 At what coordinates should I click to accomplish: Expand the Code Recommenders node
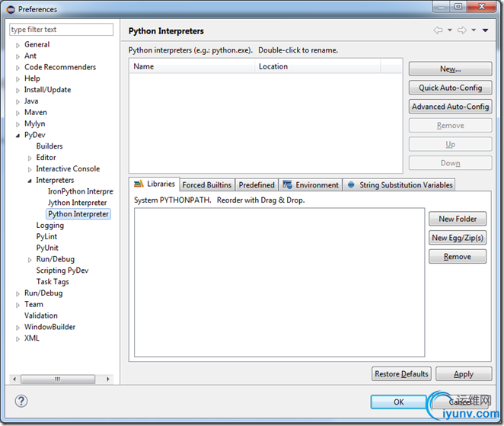[x=18, y=68]
